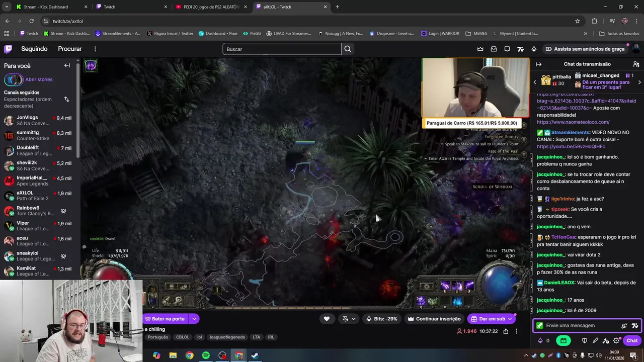The image size is (644, 362).
Task: Click Assista sem anúncios de graça
Action: pos(586,49)
